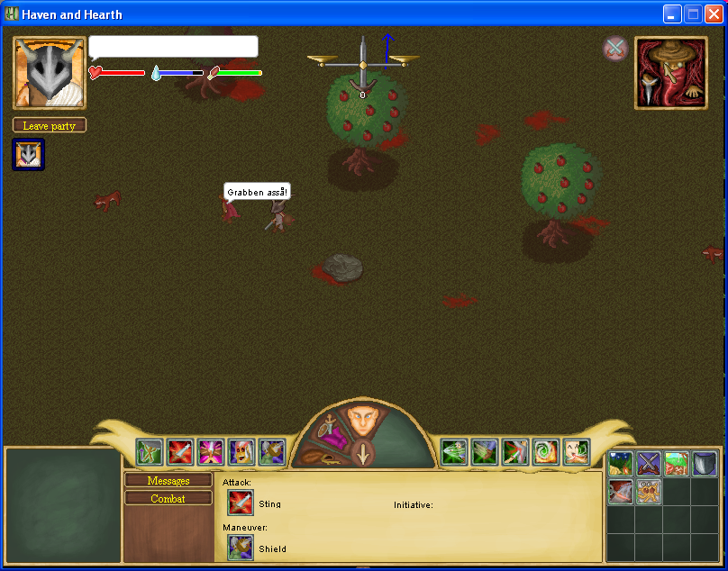Open the player character portrait

point(50,72)
